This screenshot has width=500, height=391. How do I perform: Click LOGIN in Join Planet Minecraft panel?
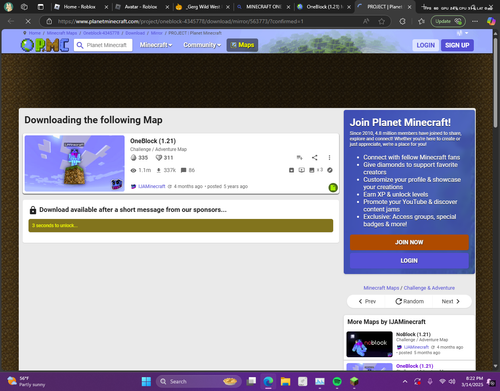[409, 261]
